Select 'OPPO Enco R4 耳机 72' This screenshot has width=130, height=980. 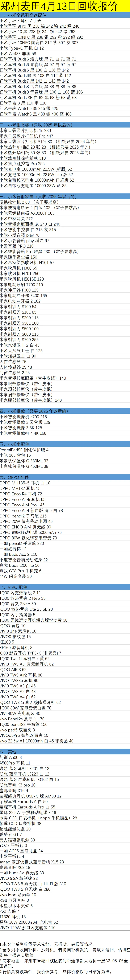[21, 494]
